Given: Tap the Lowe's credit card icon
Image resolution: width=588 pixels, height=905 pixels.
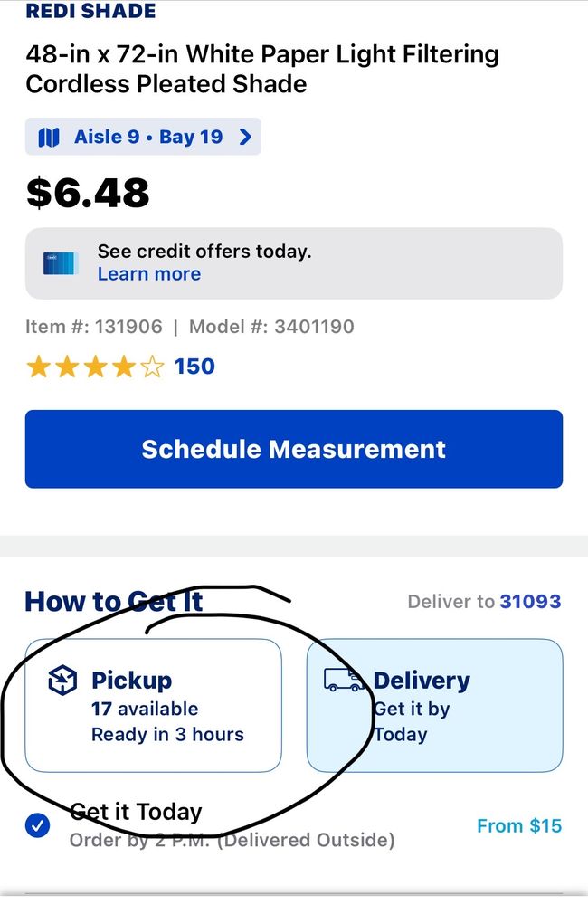Looking at the screenshot, I should 61,263.
